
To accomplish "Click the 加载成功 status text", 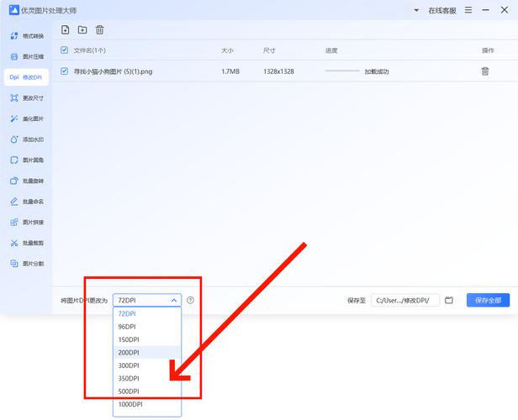I will [x=377, y=71].
